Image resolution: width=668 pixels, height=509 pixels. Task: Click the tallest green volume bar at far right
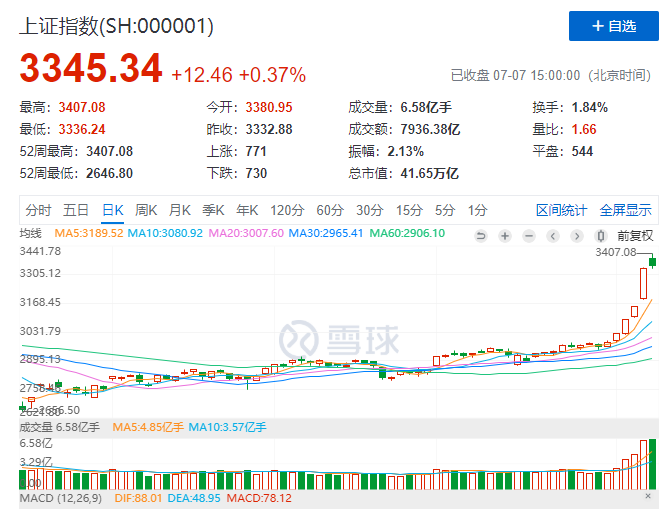tap(652, 464)
